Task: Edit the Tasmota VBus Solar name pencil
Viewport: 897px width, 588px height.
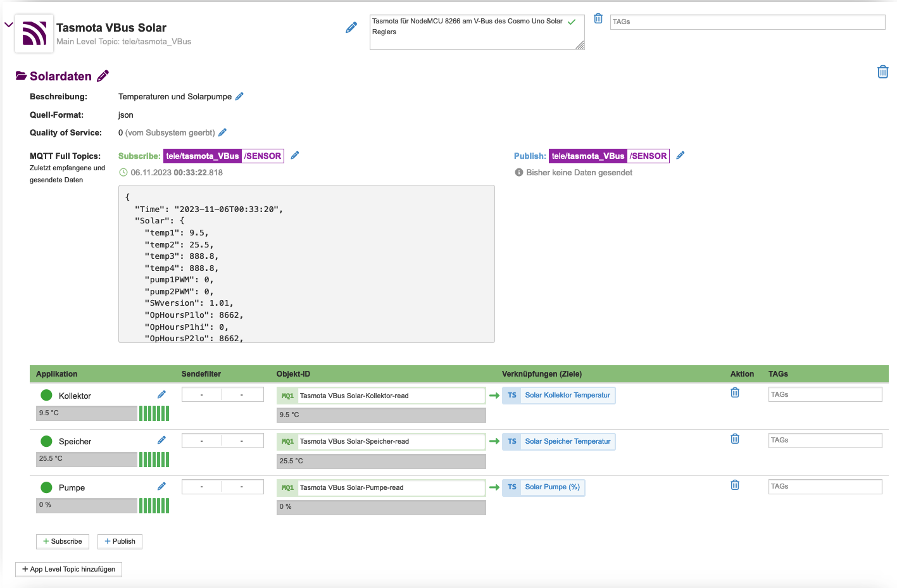Action: pyautogui.click(x=351, y=28)
